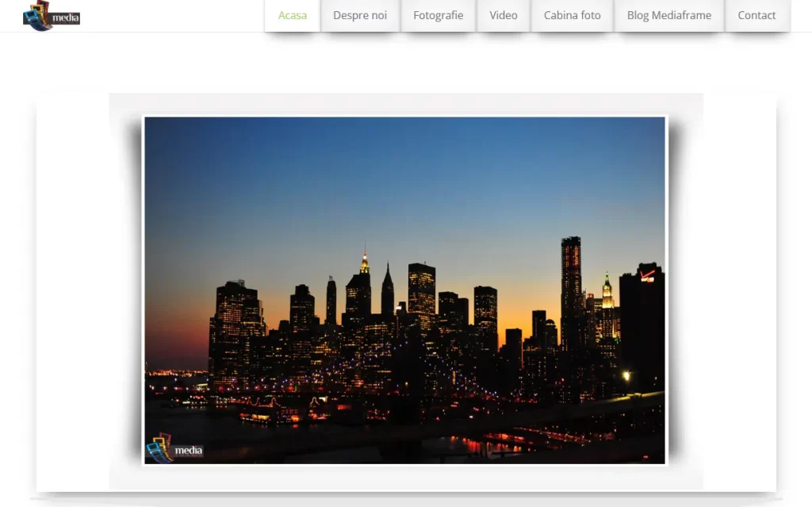Visit the Blog Mediaframe page
Image resolution: width=812 pixels, height=507 pixels.
(668, 15)
